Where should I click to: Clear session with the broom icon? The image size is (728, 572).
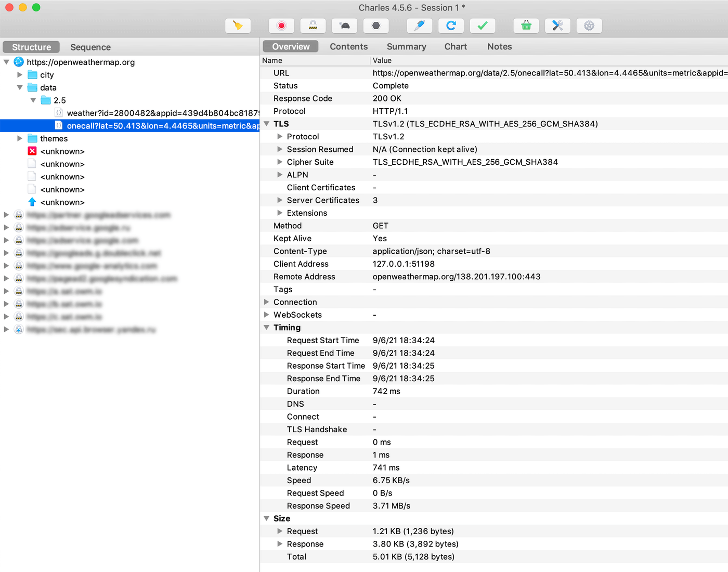click(x=238, y=25)
